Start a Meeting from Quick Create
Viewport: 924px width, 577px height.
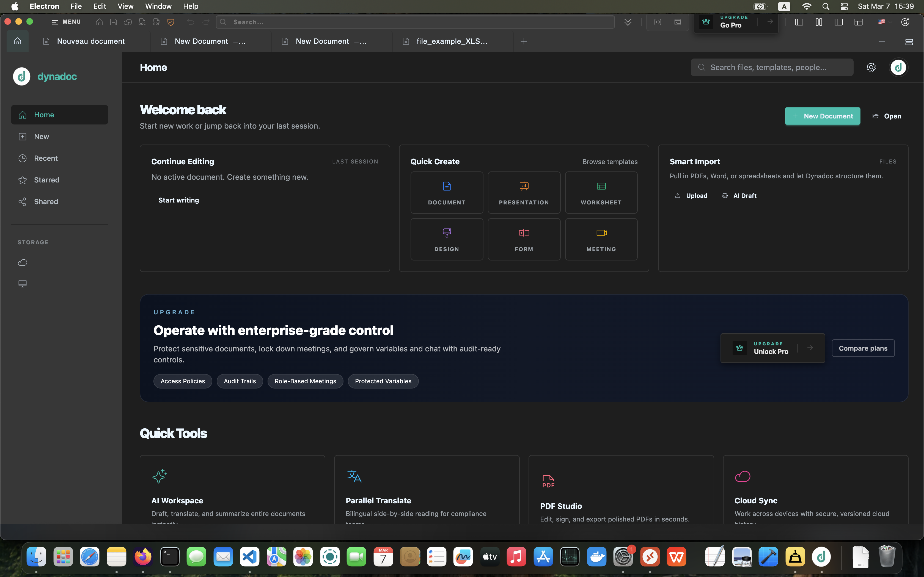(601, 239)
